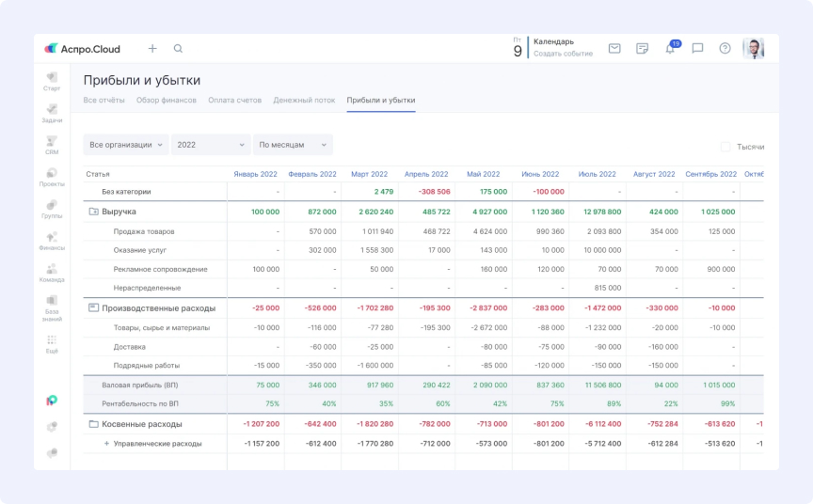Open notifications bell with 19 badge
813x504 pixels.
pos(670,49)
